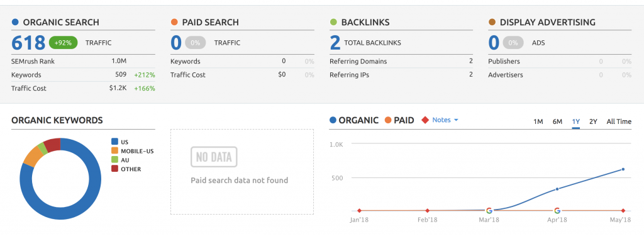Image resolution: width=644 pixels, height=236 pixels.
Task: Click the red note diamond at May'18
Action: [623, 210]
